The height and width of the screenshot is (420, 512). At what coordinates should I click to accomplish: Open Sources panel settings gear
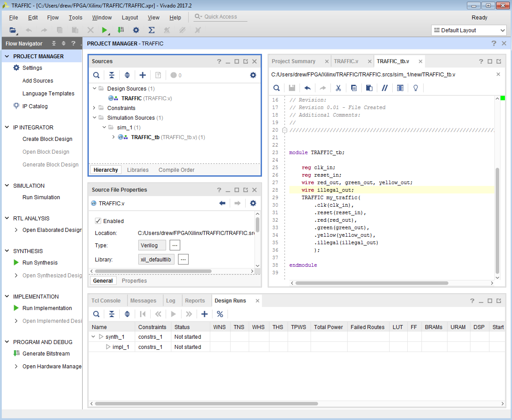point(253,75)
